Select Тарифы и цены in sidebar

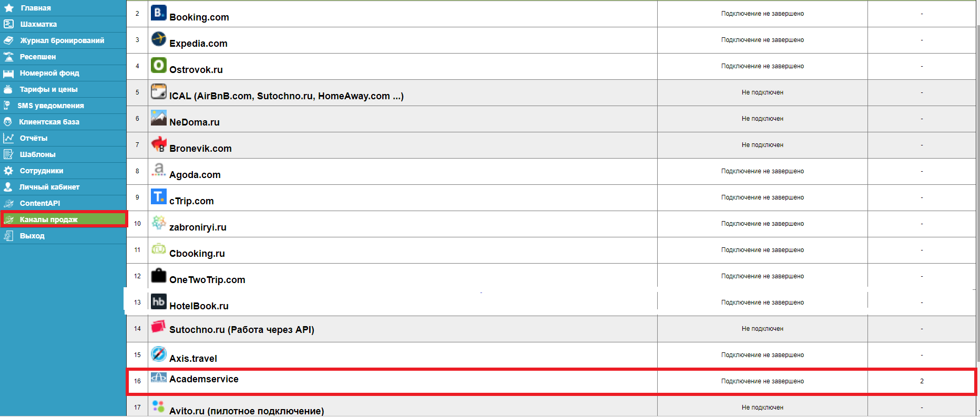63,89
